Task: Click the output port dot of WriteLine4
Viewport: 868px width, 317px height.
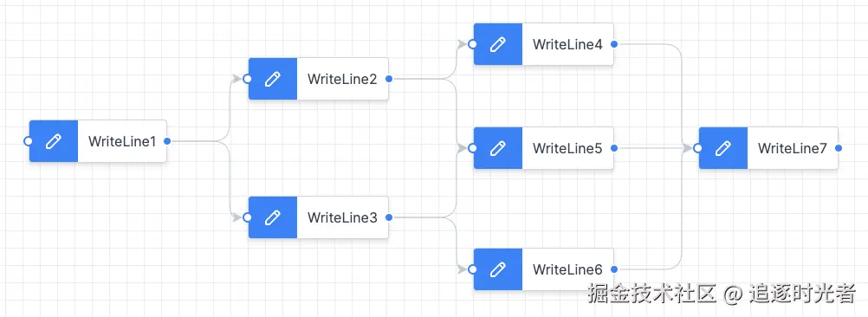Action: pyautogui.click(x=614, y=44)
